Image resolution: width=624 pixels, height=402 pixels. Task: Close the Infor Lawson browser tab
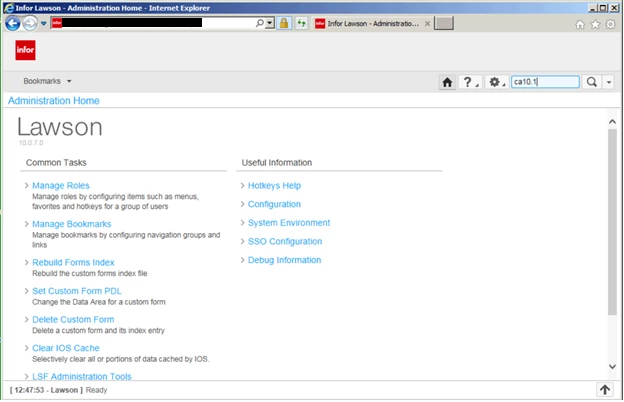point(427,23)
